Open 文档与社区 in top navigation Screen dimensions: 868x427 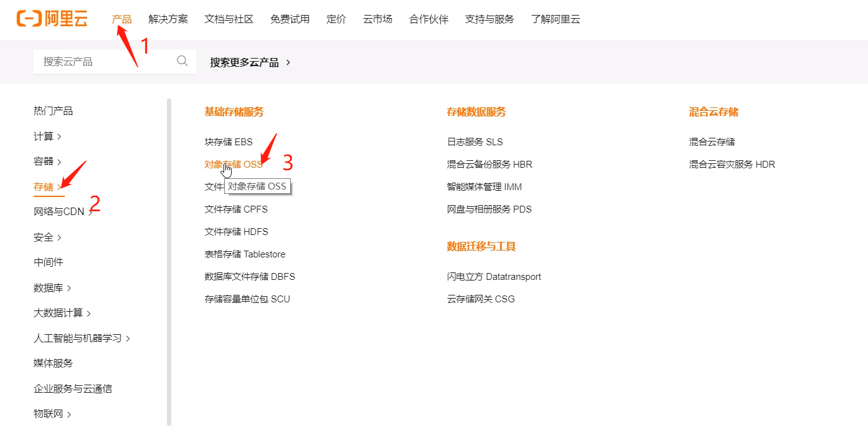(x=229, y=19)
